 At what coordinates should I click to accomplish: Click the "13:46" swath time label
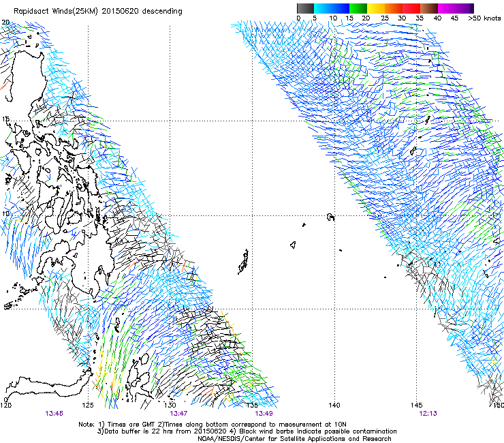pyautogui.click(x=54, y=414)
